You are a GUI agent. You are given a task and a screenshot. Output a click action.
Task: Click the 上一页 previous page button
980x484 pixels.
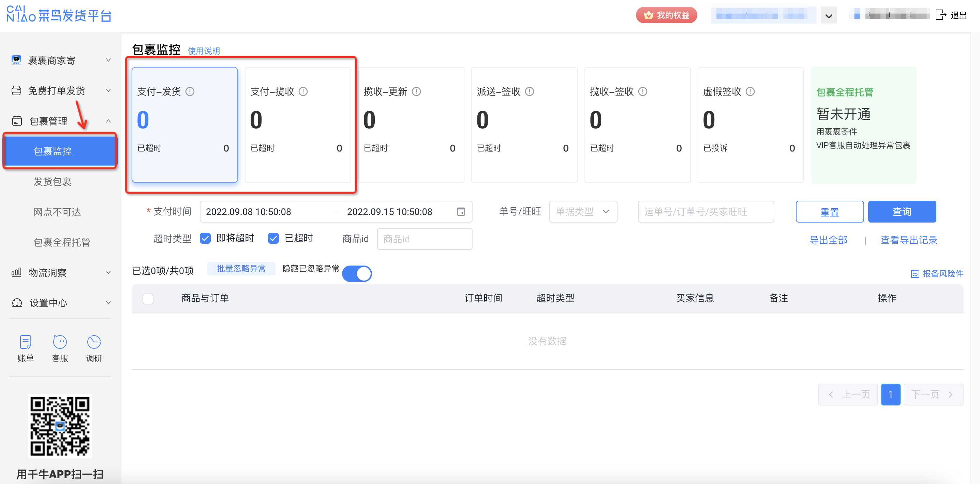(848, 395)
